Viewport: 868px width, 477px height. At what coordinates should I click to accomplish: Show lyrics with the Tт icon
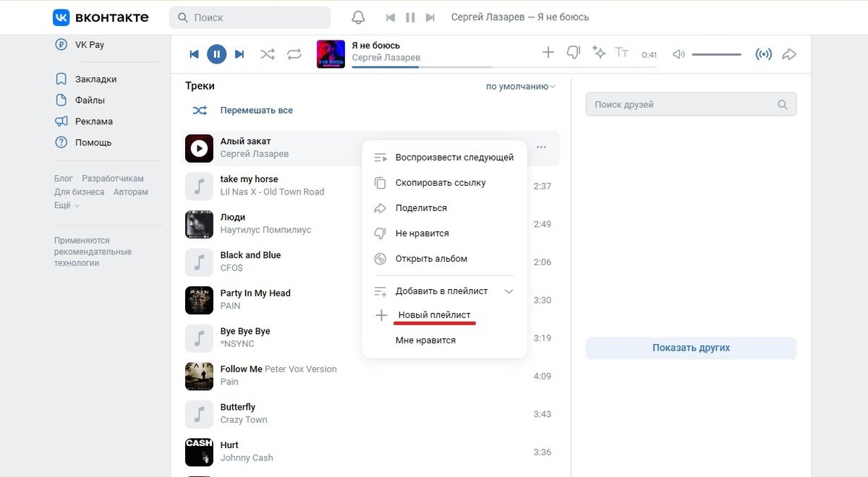pyautogui.click(x=621, y=53)
